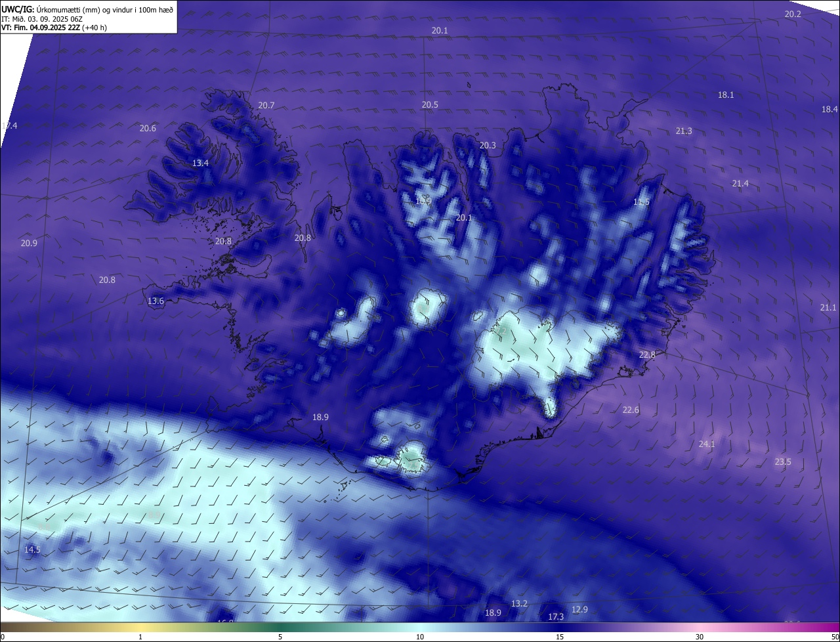Select the 10 tick on the color scale
The height and width of the screenshot is (642, 840).
coord(420,637)
